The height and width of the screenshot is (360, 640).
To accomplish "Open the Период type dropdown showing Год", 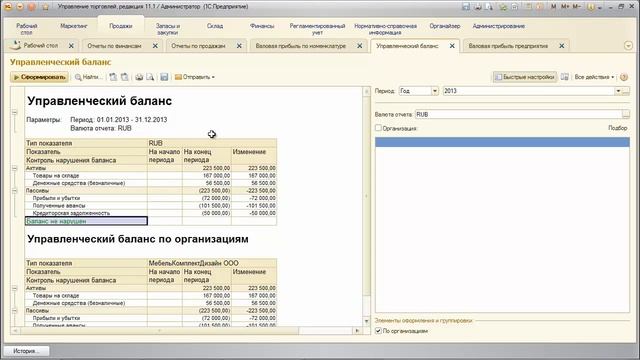I will point(435,91).
